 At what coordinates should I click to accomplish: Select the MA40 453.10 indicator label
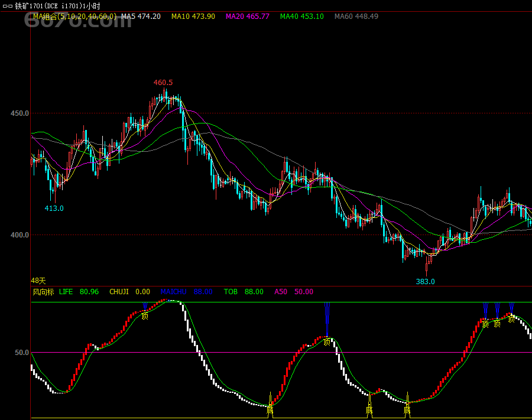301,17
